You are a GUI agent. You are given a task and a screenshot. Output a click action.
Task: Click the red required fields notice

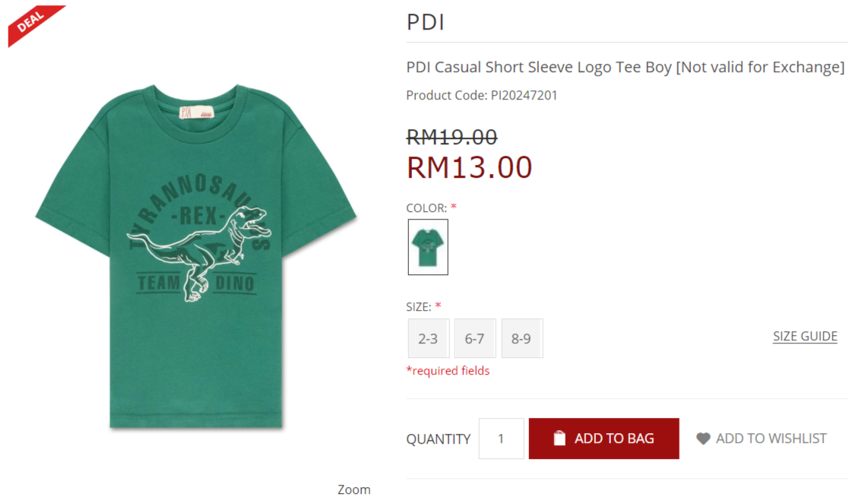[x=448, y=370]
